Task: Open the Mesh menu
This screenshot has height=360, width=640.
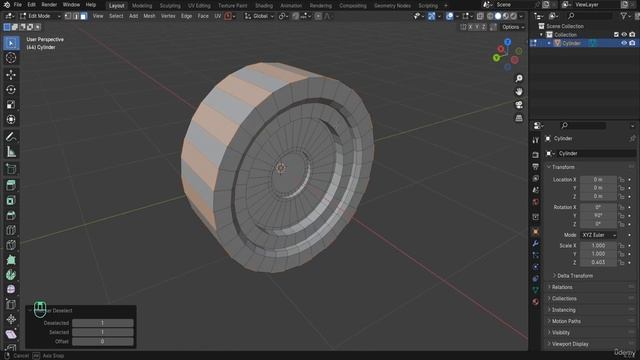Action: 149,16
